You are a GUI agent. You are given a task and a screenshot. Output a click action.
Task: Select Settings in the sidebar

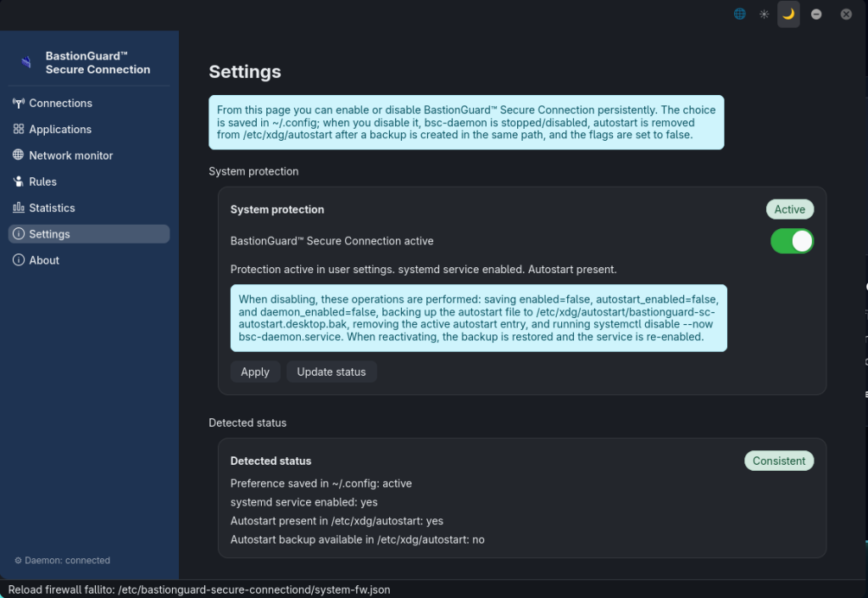pos(88,233)
